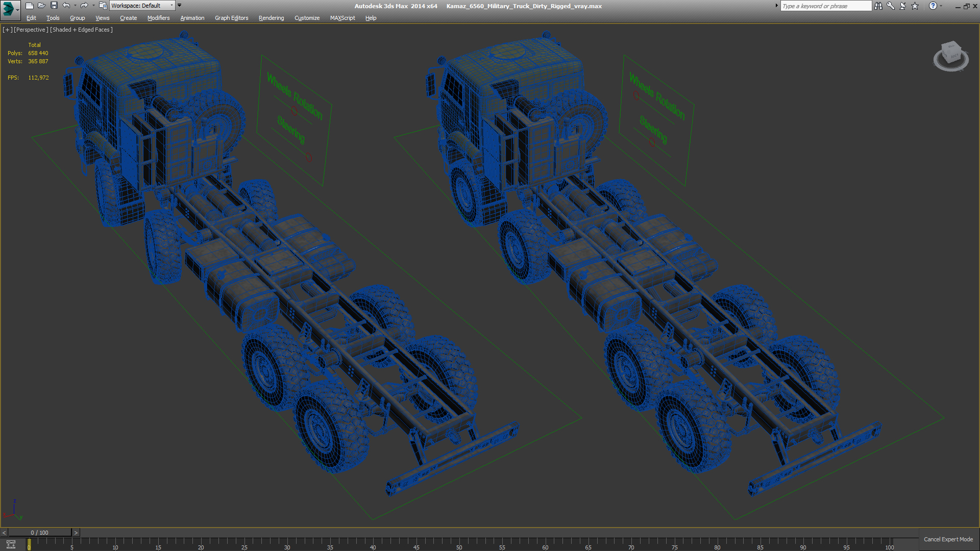Open the Subscription Center key icon
The height and width of the screenshot is (551, 980).
click(891, 6)
